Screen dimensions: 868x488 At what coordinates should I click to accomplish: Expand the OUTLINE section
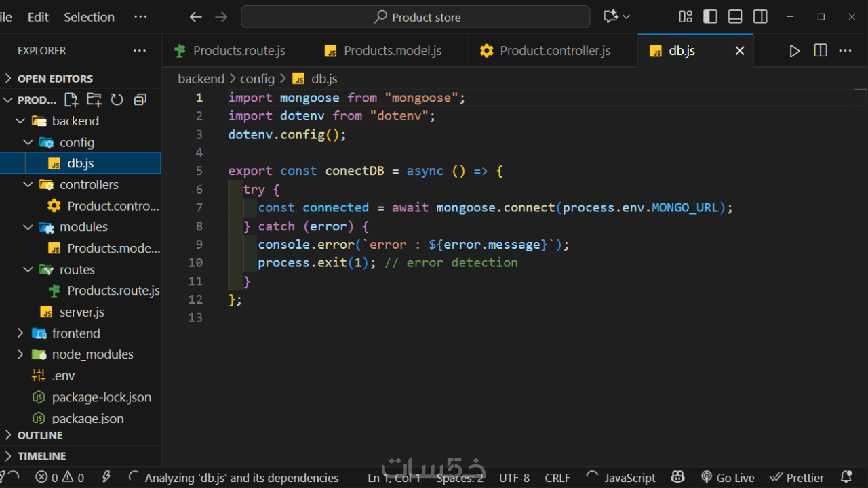40,435
